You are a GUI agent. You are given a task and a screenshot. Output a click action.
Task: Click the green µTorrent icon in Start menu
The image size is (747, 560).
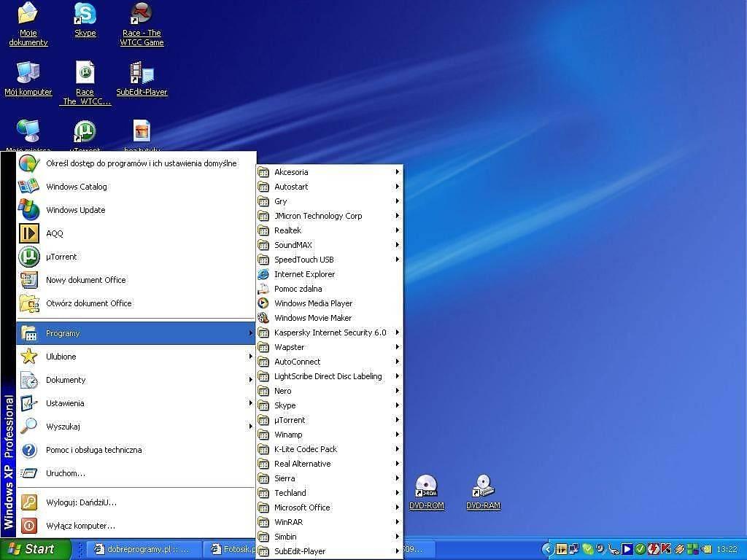tap(29, 257)
